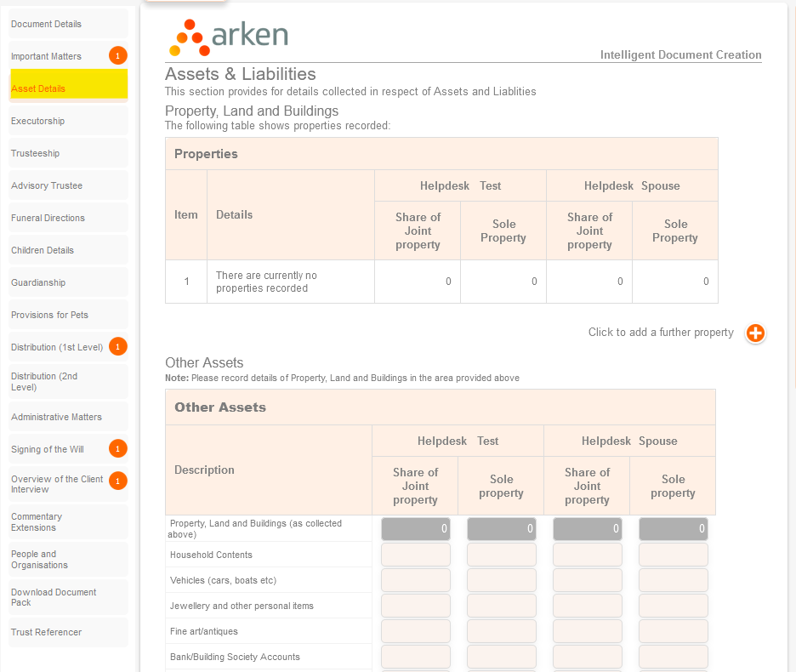Click Jewellery joint share field for Helpdesk Spouse

587,606
